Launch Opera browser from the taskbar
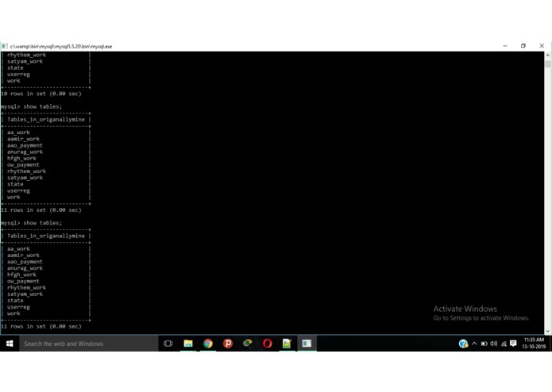The image size is (552, 392). 267,344
